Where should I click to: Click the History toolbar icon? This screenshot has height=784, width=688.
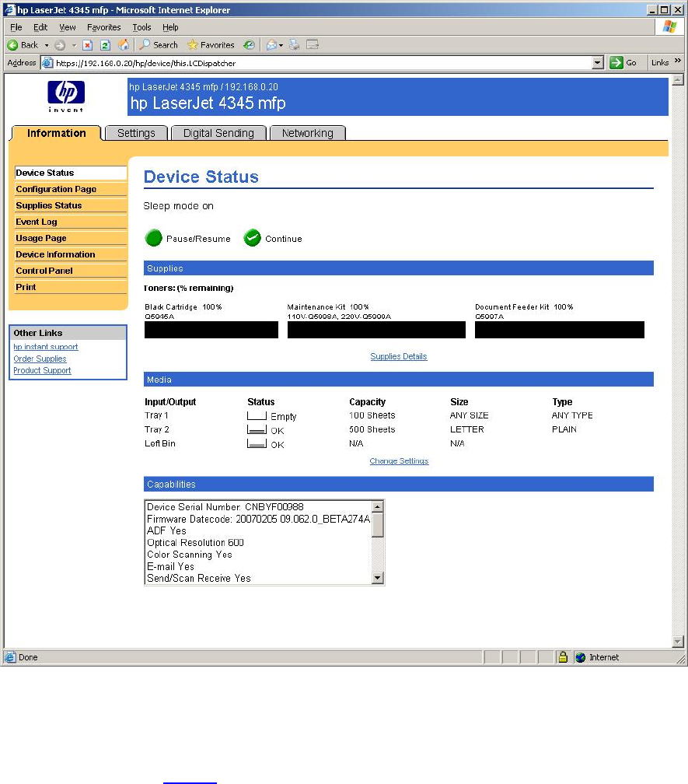pos(249,45)
